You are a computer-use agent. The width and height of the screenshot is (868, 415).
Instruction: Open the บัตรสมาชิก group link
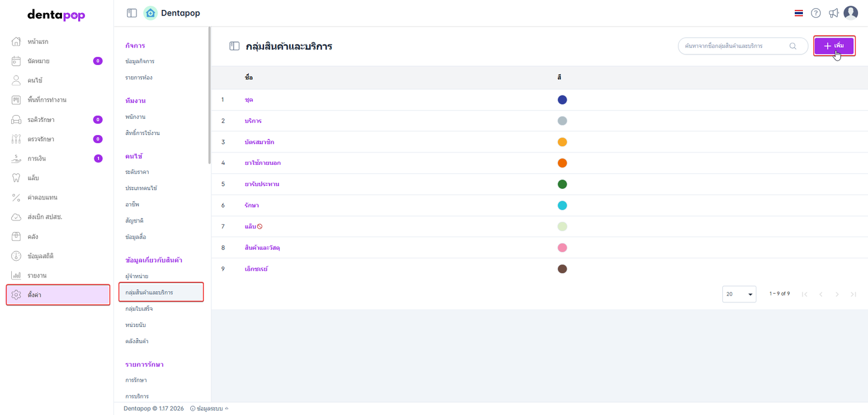point(259,142)
